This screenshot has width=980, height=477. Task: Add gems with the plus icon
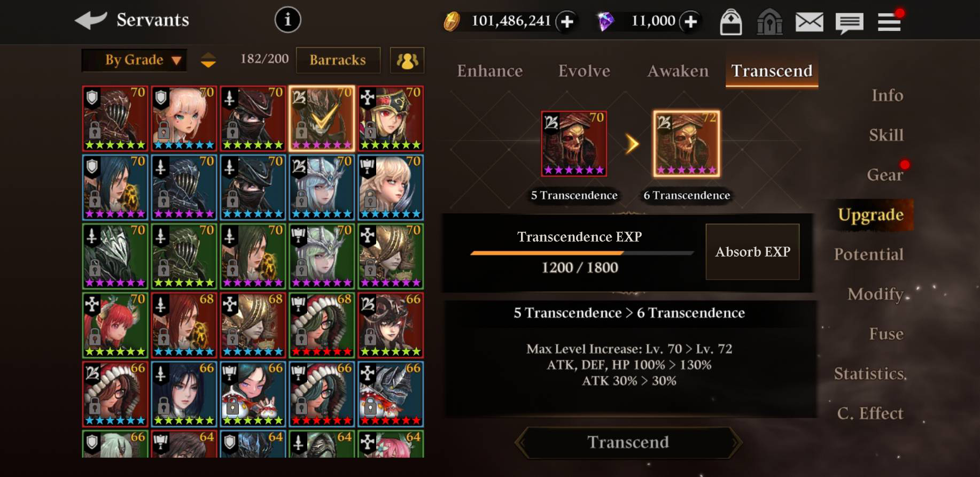(x=690, y=21)
